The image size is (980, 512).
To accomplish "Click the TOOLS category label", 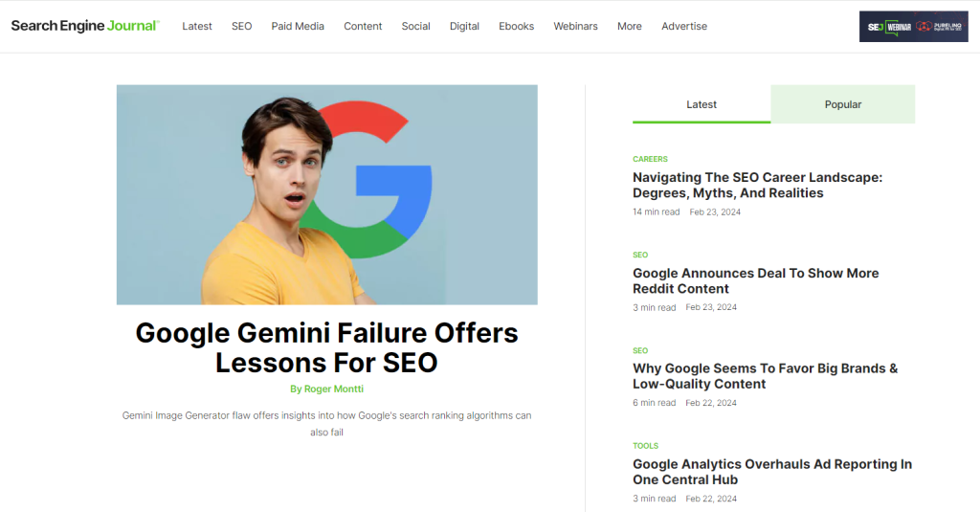I will pyautogui.click(x=645, y=446).
